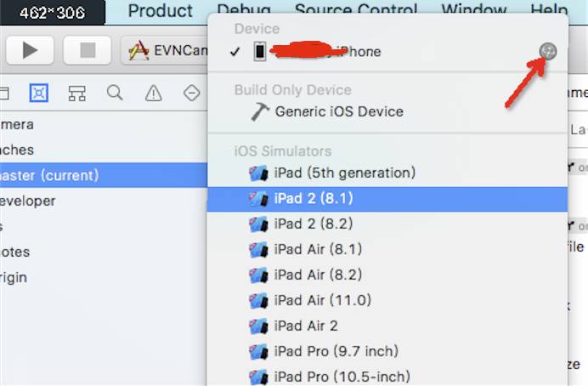Select the connected iPhone device entry
Viewport: 588px width, 386px height.
[x=387, y=51]
